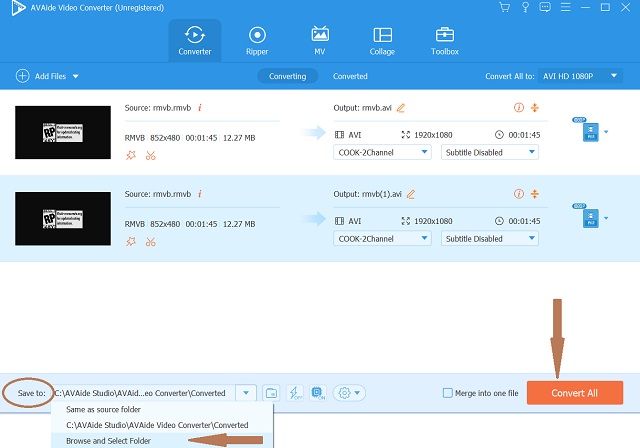Screen dimensions: 640x448
Task: Open the Toolbox tab
Action: pyautogui.click(x=444, y=40)
